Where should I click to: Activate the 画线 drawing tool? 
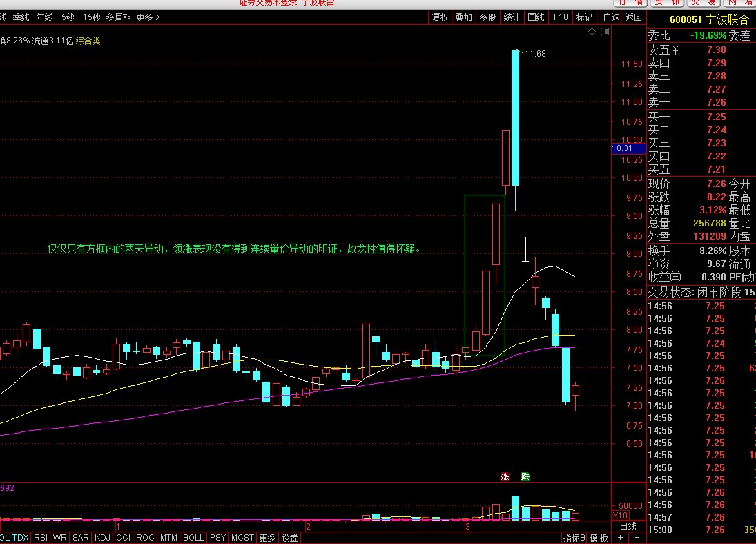pos(536,17)
